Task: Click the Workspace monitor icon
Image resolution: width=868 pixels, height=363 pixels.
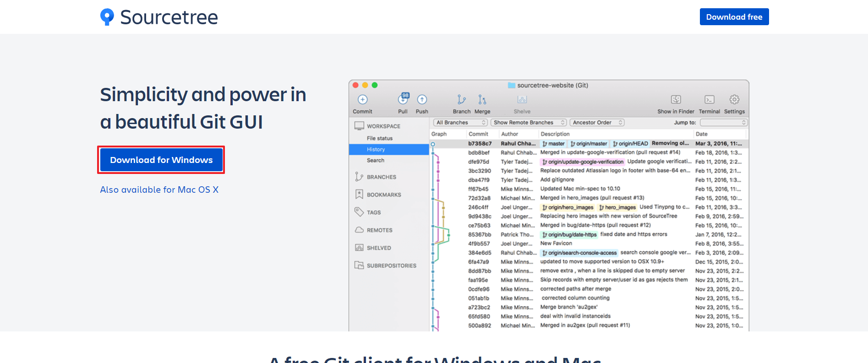Action: click(x=360, y=126)
